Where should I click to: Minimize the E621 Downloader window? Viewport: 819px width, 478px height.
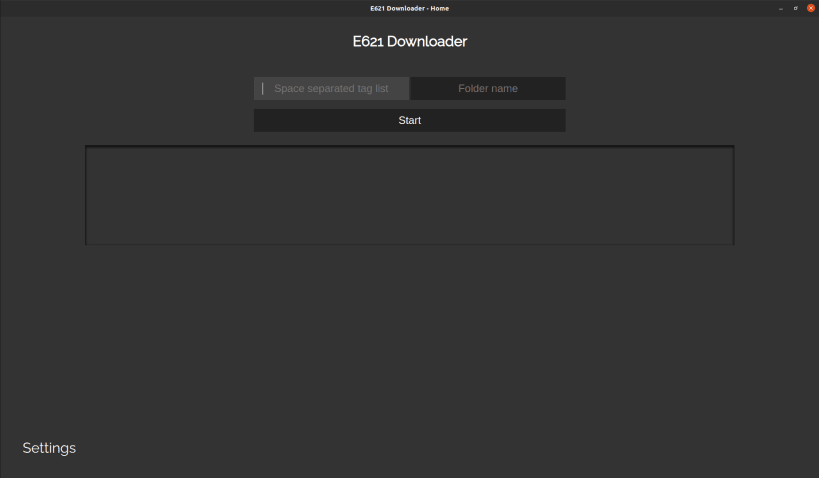pyautogui.click(x=781, y=8)
